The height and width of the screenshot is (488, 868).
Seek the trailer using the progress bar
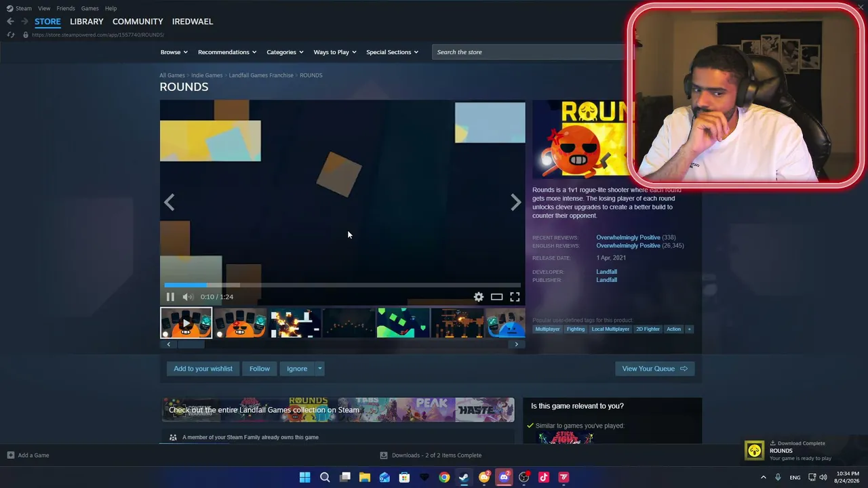[x=342, y=285]
